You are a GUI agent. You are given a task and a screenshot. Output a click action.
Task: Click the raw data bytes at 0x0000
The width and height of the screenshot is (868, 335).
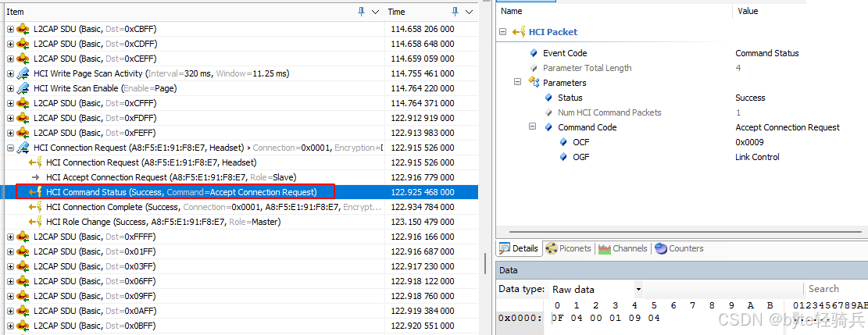click(605, 319)
